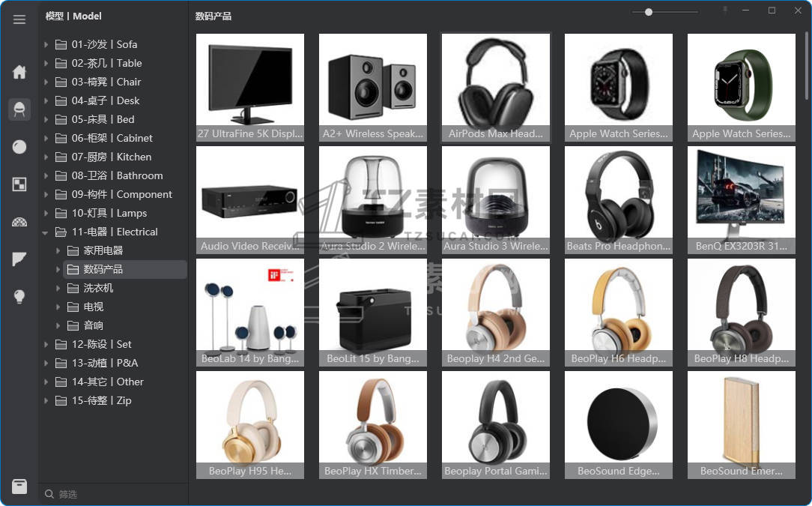Click the magnifier search icon beside 筛选
The image size is (812, 506).
click(x=49, y=494)
